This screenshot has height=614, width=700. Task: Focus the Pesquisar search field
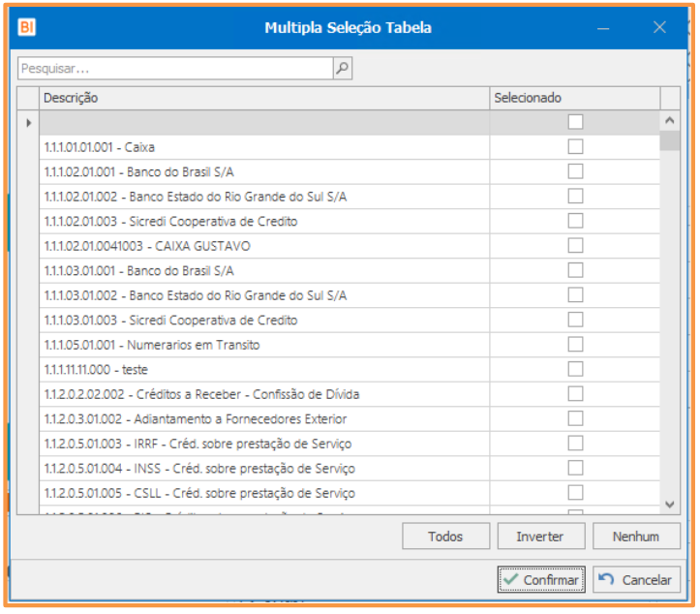(x=175, y=69)
